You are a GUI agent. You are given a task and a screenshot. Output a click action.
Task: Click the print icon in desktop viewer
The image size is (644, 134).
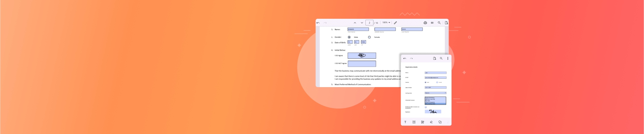point(425,23)
